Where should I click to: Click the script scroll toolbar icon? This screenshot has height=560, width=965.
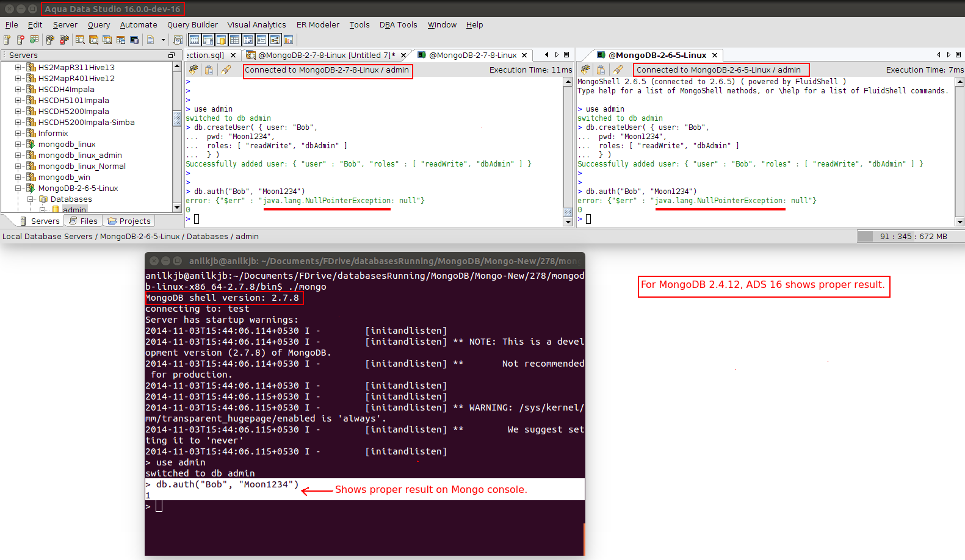click(x=178, y=40)
